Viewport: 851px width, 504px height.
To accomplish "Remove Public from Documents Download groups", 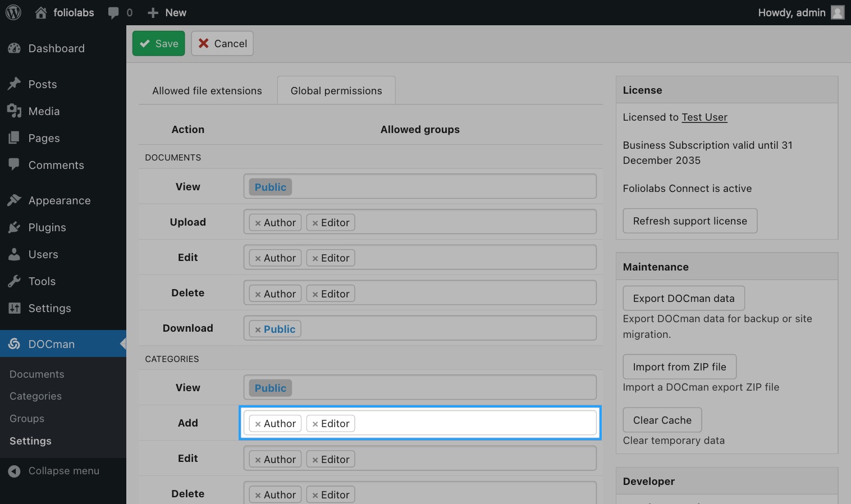I will point(258,329).
